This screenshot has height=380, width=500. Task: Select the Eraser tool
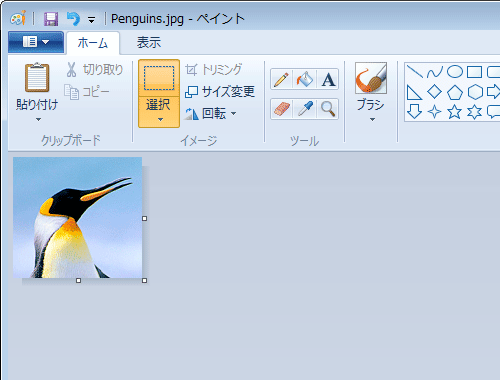282,109
